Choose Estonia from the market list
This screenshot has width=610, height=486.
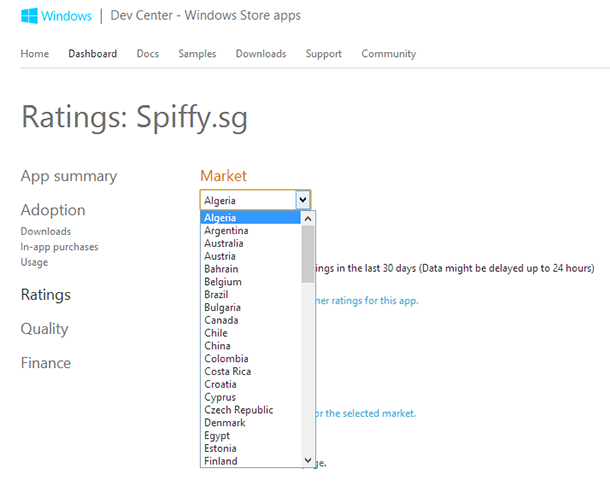(x=251, y=449)
